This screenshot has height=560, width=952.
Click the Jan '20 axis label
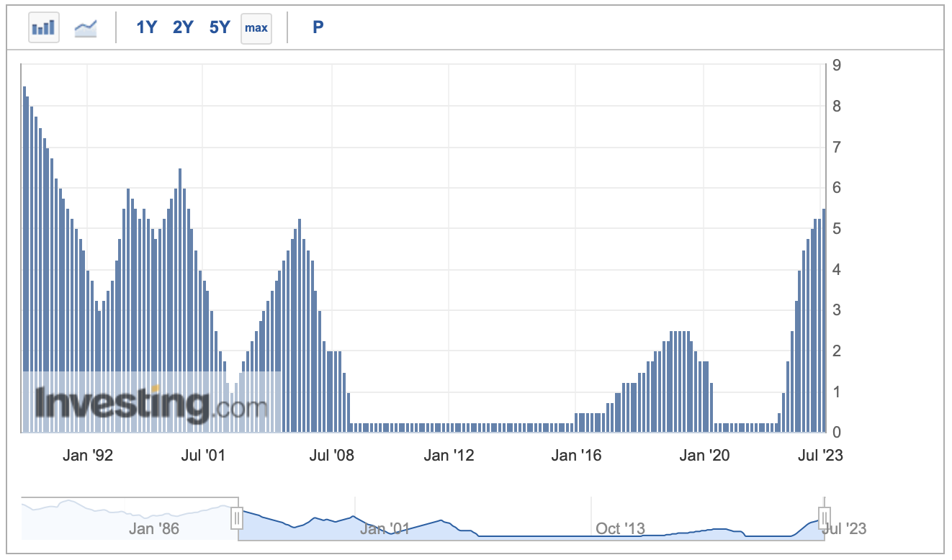click(x=704, y=455)
